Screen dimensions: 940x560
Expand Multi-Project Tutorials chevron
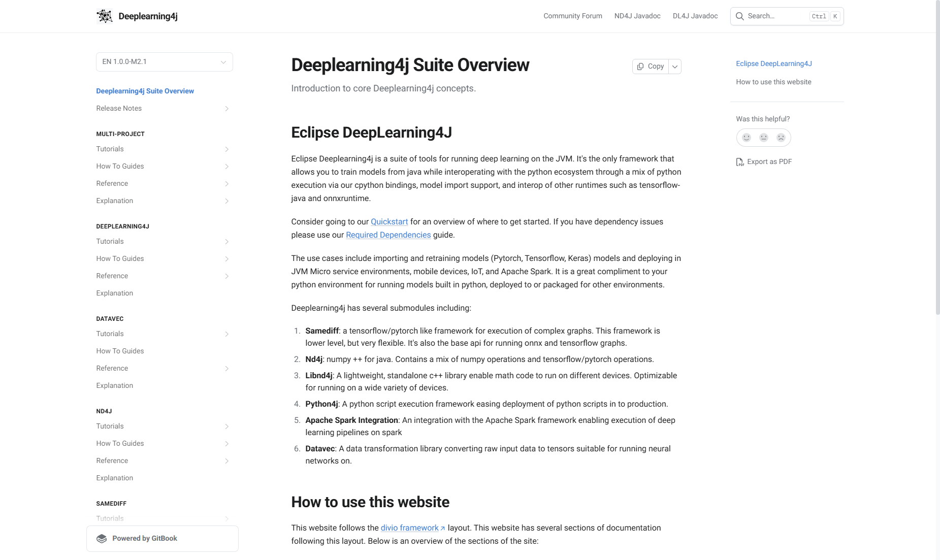pyautogui.click(x=226, y=149)
